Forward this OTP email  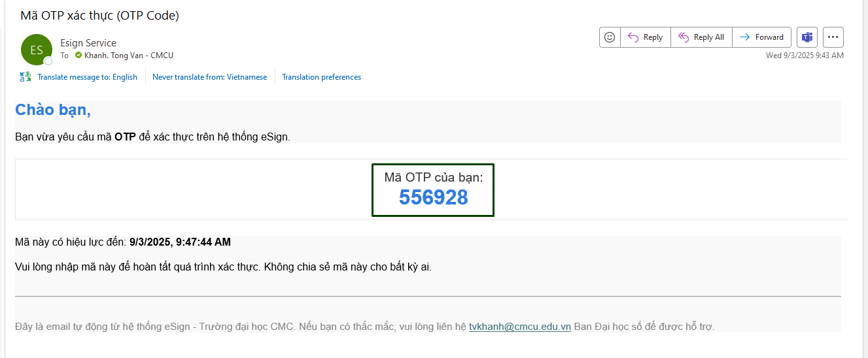[761, 37]
